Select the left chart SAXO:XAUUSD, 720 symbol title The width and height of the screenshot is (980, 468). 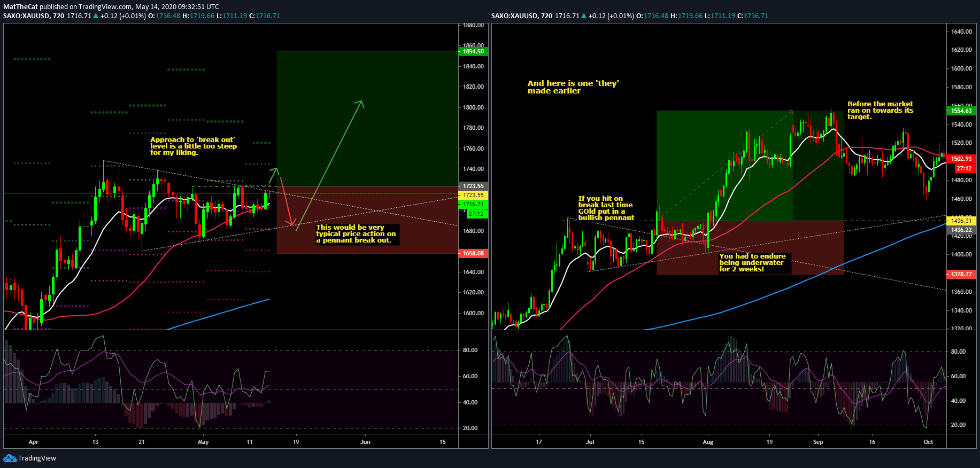click(x=34, y=16)
